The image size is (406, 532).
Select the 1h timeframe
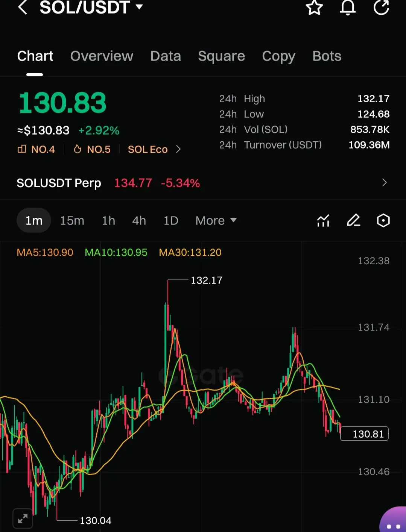[108, 220]
